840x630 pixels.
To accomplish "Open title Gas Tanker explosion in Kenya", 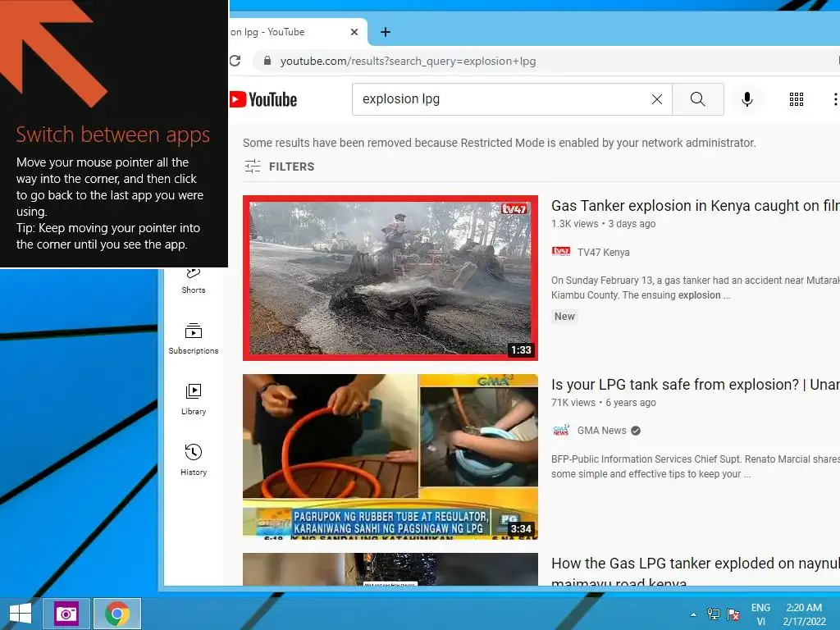I will click(696, 206).
